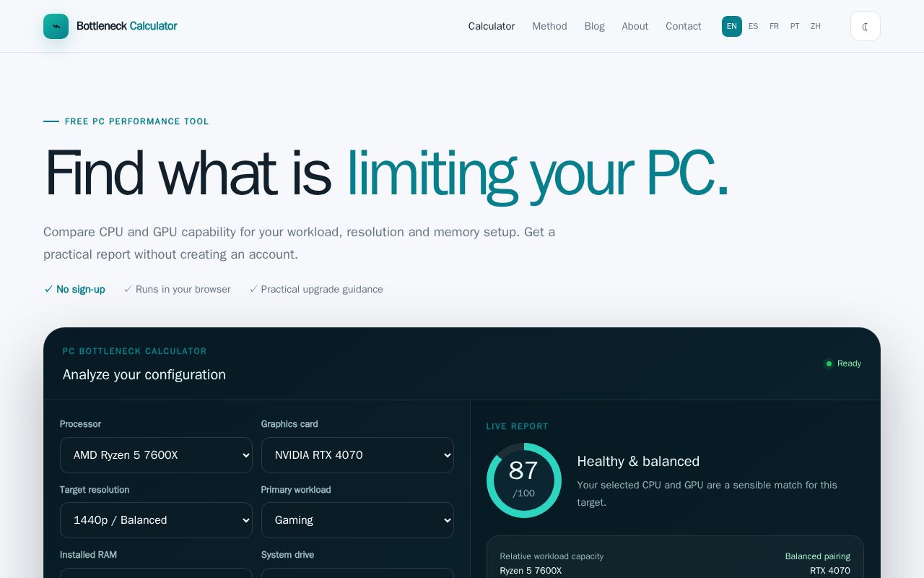This screenshot has height=578, width=924.
Task: Click the "Runs in your browser" text
Action: 178,289
